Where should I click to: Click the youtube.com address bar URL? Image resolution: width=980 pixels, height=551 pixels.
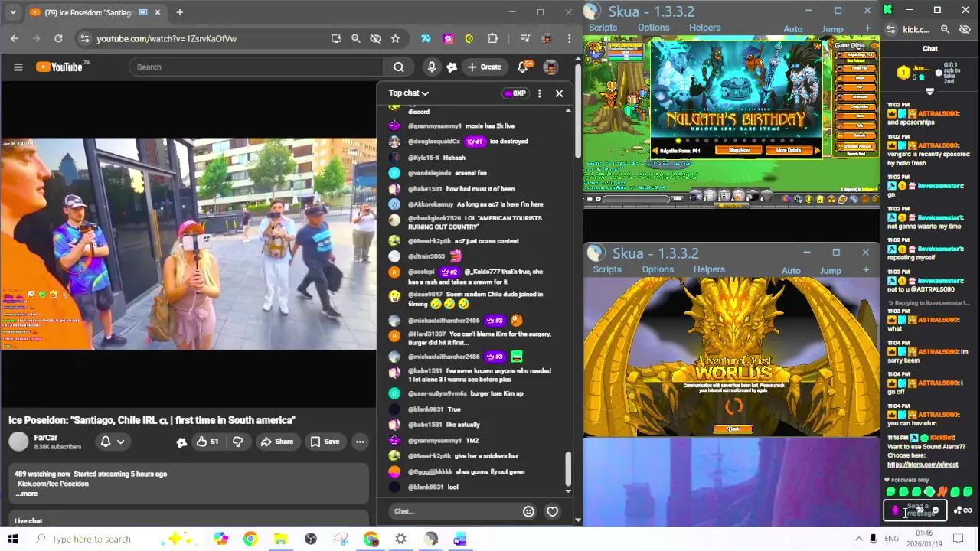coord(166,38)
